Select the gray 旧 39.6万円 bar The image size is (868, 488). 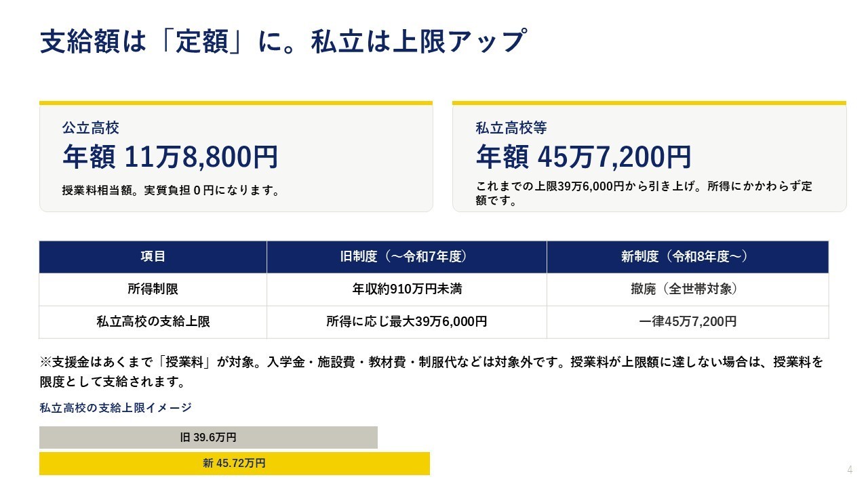point(208,437)
